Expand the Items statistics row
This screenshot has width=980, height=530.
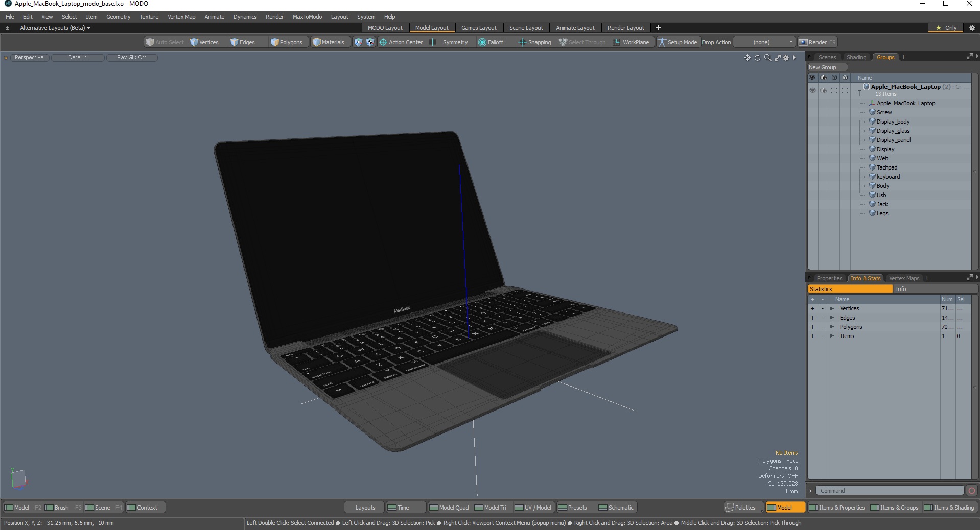[832, 336]
